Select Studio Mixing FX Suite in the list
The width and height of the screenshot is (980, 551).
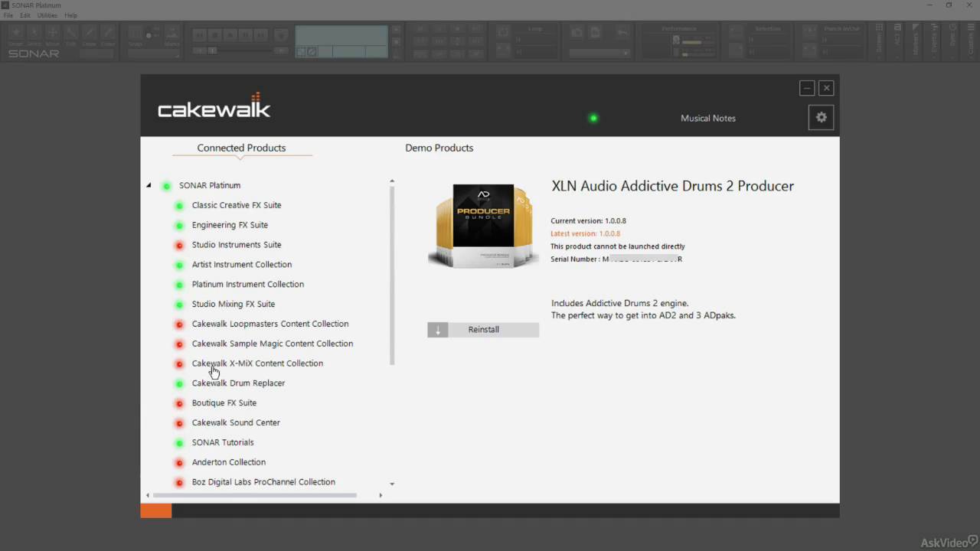click(234, 304)
